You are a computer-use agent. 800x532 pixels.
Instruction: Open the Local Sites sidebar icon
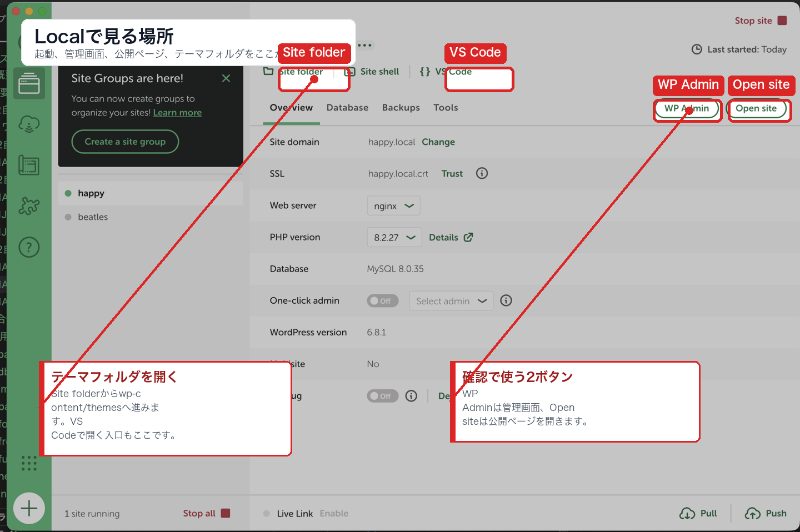pyautogui.click(x=29, y=84)
